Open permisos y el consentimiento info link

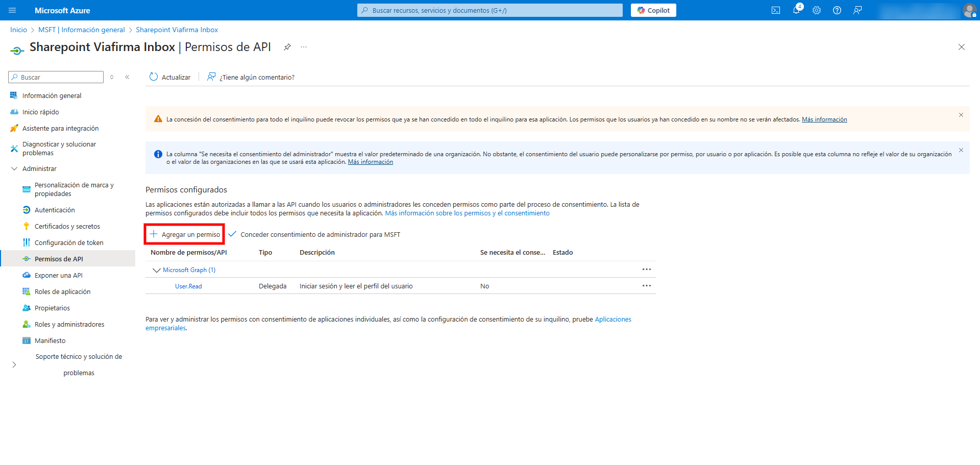point(467,213)
